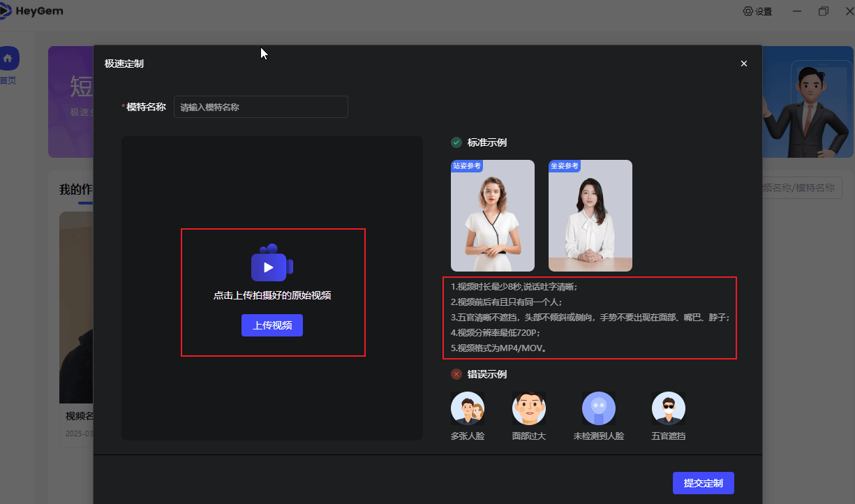Click the 极速定制 dialog title
This screenshot has height=504, width=855.
tap(124, 64)
